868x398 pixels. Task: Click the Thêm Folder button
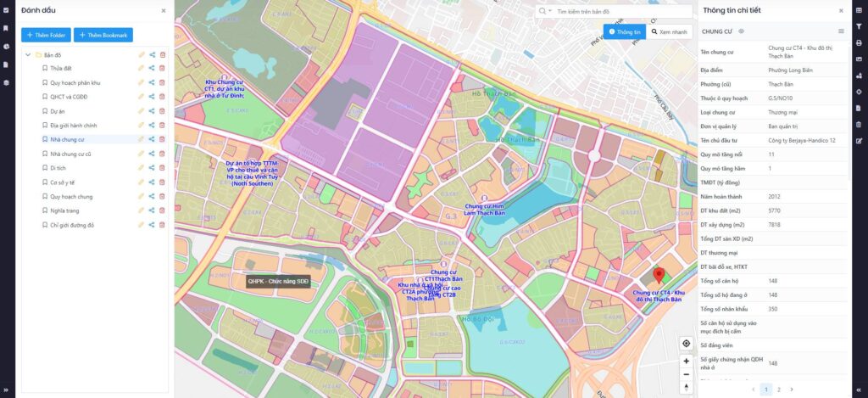tap(46, 35)
